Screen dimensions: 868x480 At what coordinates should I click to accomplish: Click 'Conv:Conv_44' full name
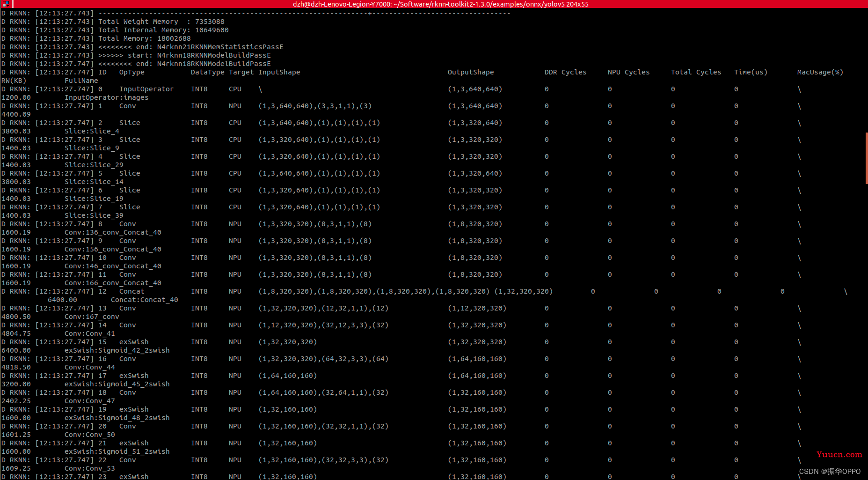[90, 367]
